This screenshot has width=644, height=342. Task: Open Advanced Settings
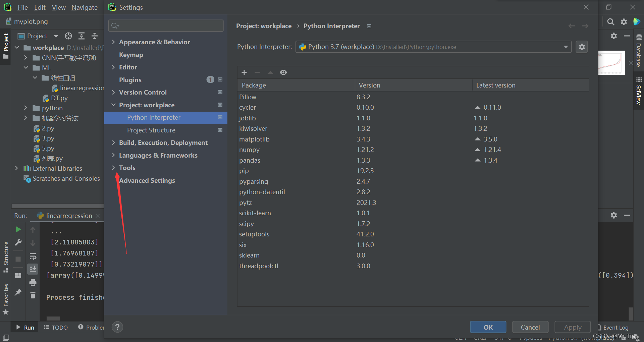[x=147, y=180]
